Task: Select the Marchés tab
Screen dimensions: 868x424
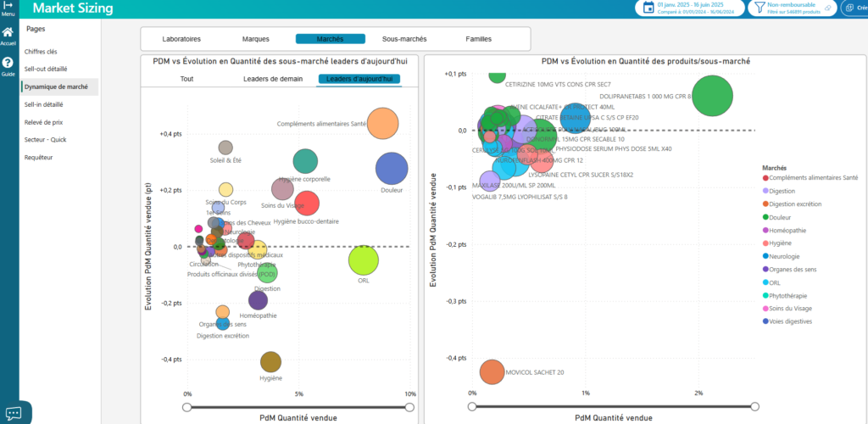Action: (x=331, y=39)
